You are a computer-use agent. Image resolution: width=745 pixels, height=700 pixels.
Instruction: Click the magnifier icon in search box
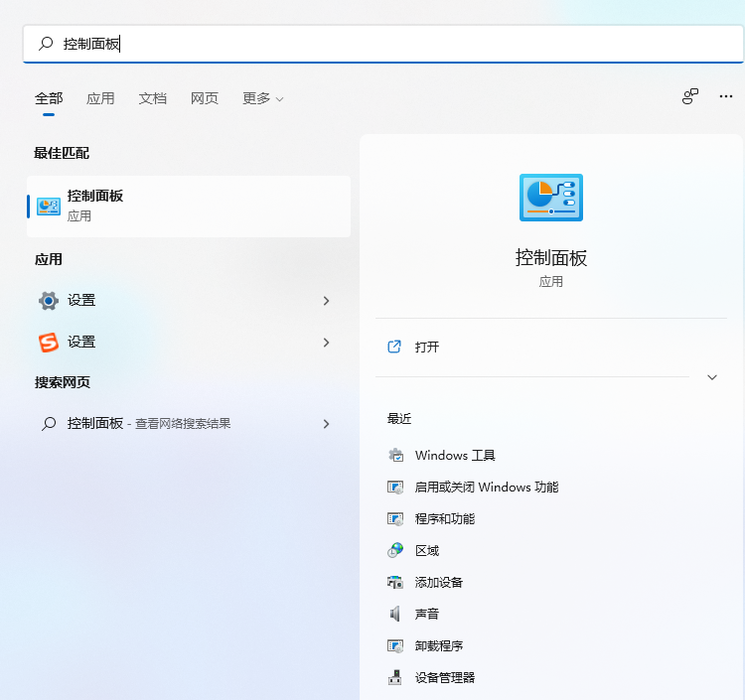click(x=46, y=44)
